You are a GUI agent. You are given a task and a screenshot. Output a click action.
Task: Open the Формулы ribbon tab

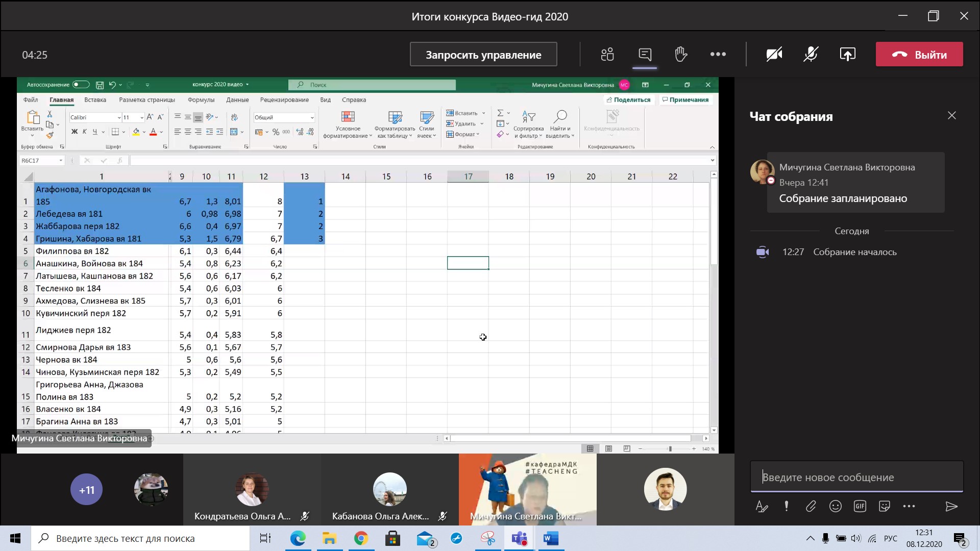[x=201, y=100]
